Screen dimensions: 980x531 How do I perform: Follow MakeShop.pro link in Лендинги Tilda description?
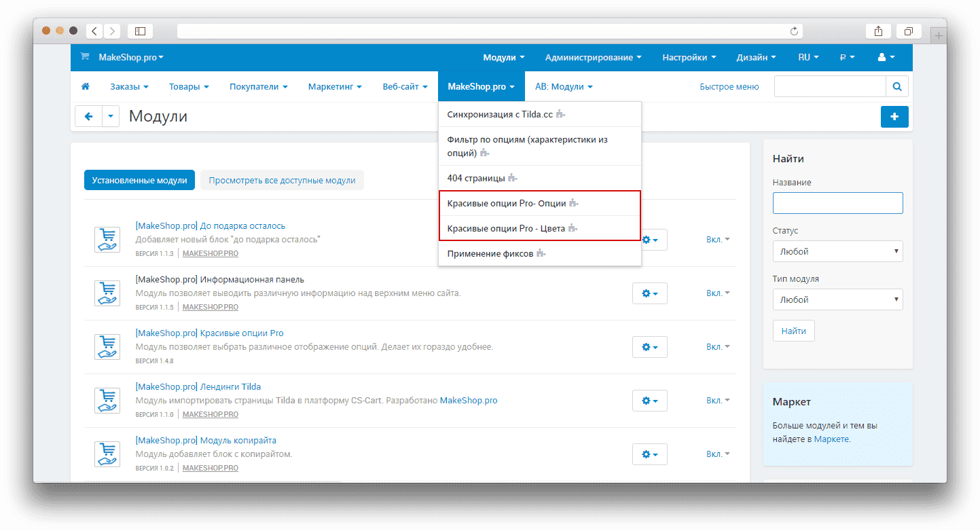(469, 401)
